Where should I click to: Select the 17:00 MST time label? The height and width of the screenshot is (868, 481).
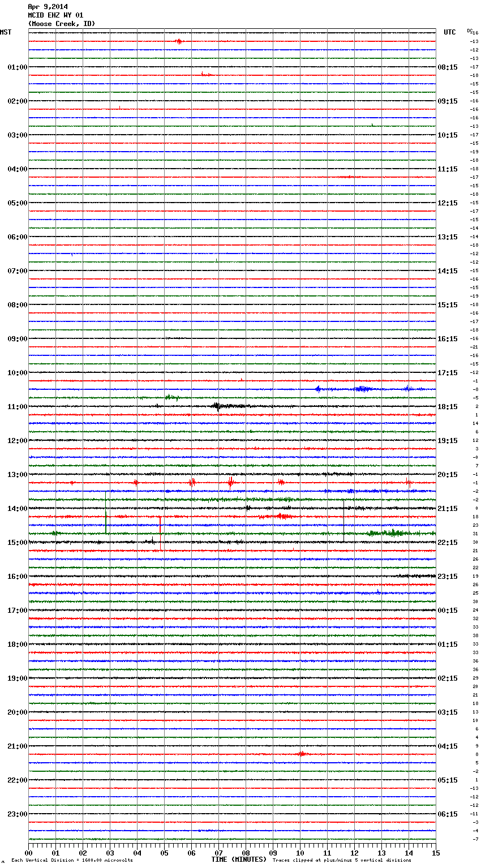18,611
